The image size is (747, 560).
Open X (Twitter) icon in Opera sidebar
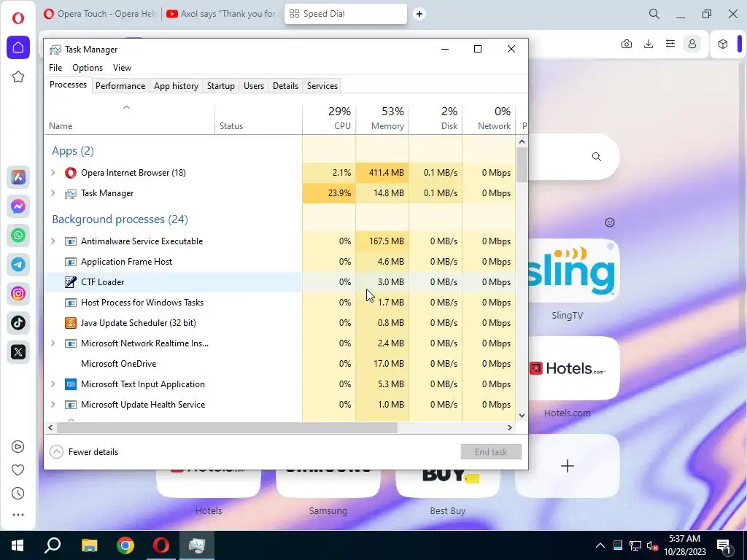[x=18, y=352]
